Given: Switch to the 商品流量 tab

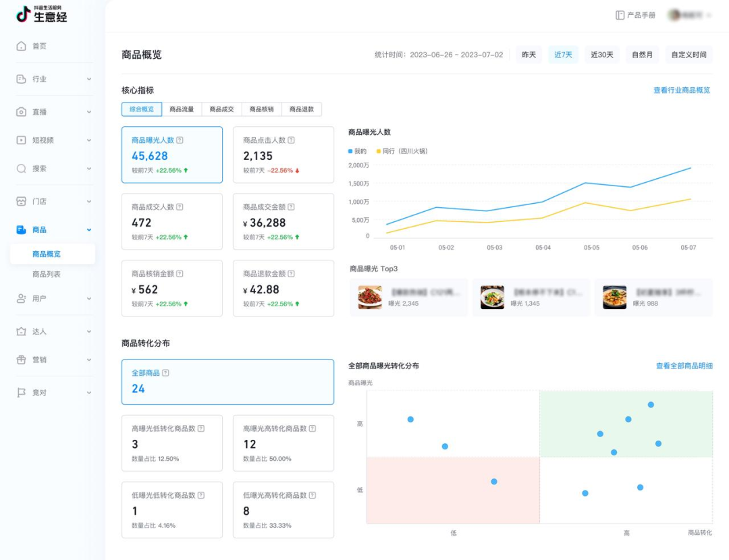Looking at the screenshot, I should coord(183,109).
